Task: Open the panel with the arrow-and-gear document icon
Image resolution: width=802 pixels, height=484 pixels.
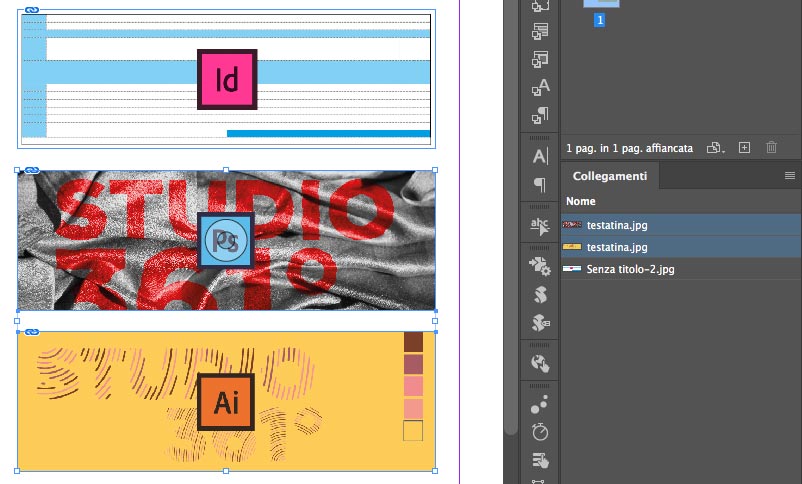Action: click(540, 267)
